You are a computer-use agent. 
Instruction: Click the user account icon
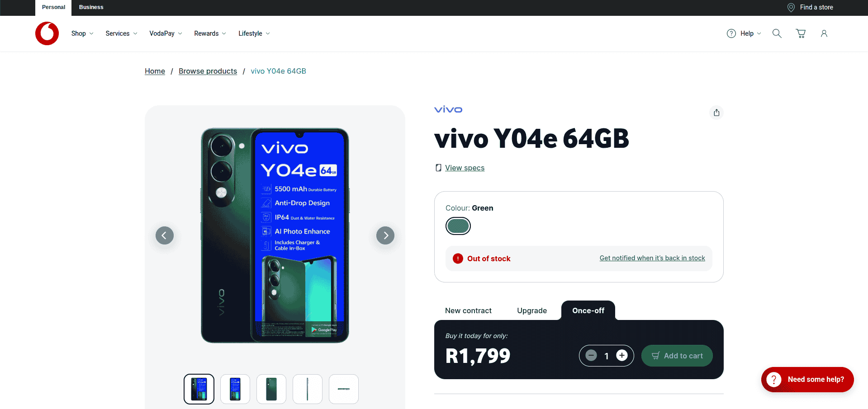(x=824, y=33)
